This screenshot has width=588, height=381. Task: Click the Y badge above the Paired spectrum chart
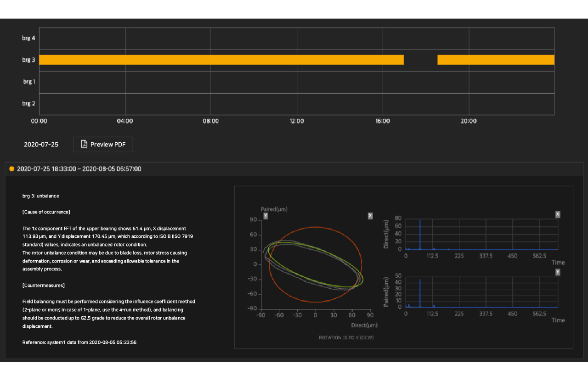(558, 272)
